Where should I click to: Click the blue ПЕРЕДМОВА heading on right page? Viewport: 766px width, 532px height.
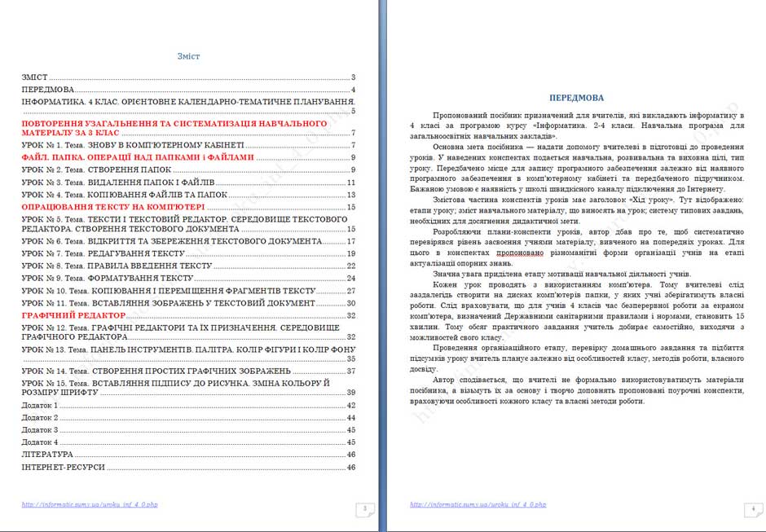[x=576, y=96]
